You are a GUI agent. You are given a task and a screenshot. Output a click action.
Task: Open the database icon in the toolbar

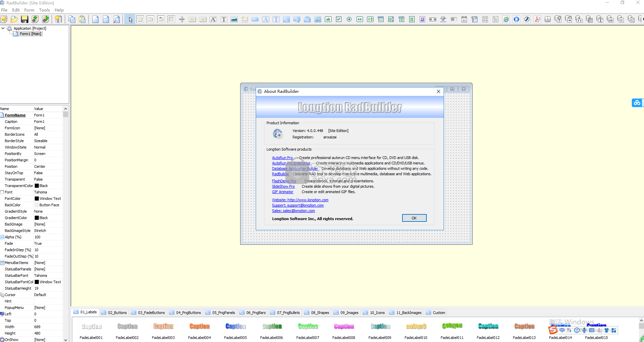58,19
